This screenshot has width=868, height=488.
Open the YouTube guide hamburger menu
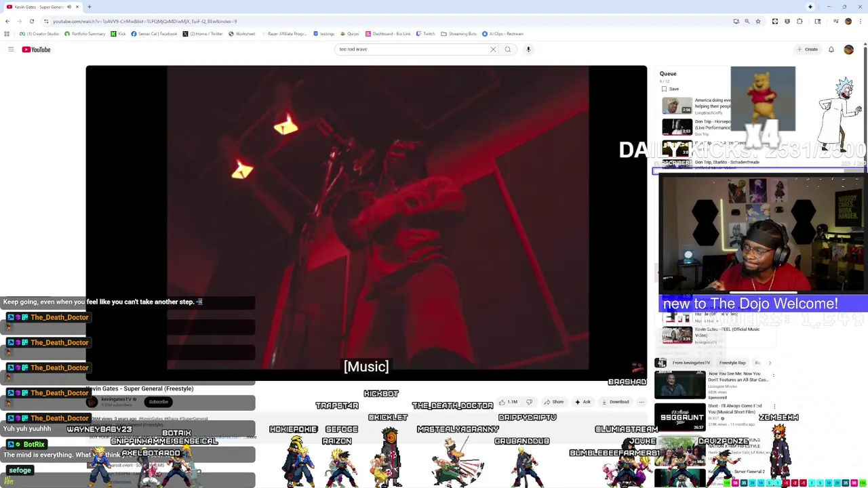(x=11, y=49)
